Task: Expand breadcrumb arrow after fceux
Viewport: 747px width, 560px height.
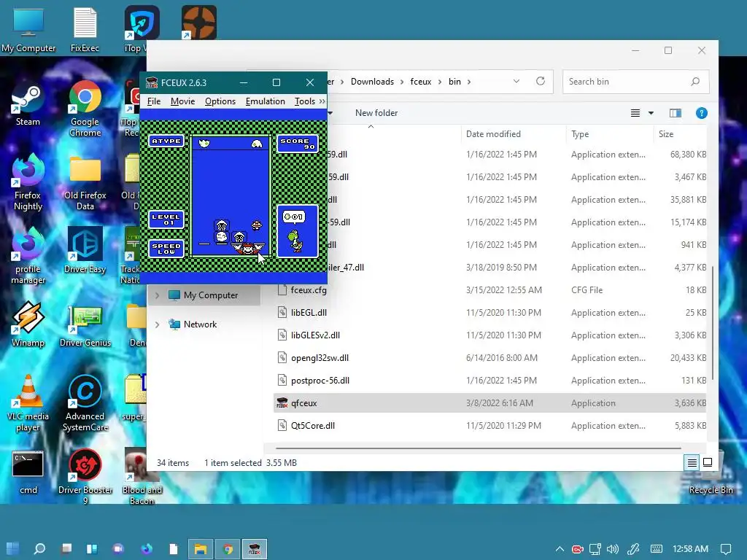Action: 439,82
